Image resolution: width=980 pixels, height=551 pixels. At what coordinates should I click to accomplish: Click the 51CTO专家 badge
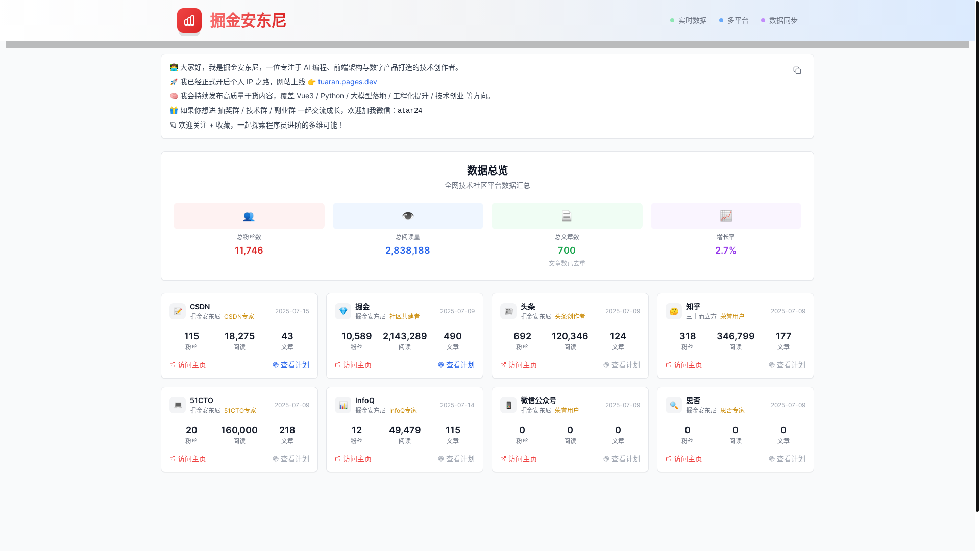click(240, 411)
